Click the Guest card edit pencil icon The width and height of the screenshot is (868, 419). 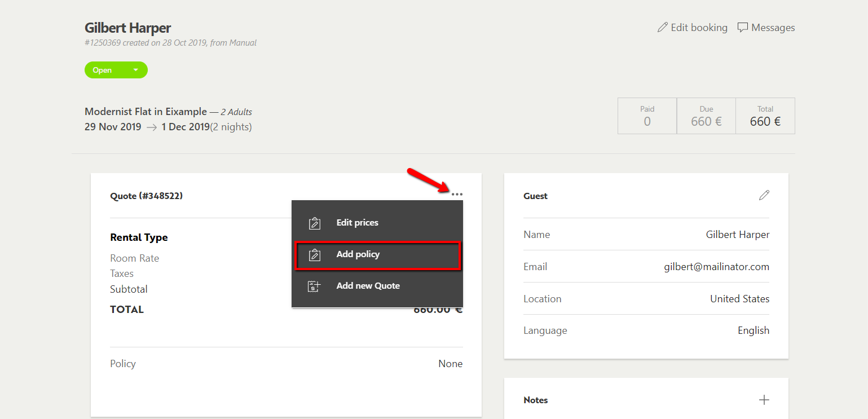pyautogui.click(x=764, y=196)
